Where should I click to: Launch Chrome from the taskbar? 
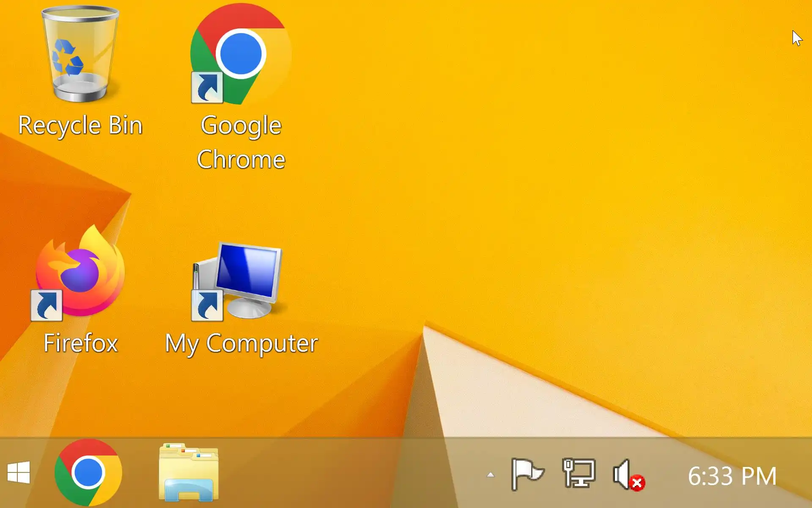point(88,473)
